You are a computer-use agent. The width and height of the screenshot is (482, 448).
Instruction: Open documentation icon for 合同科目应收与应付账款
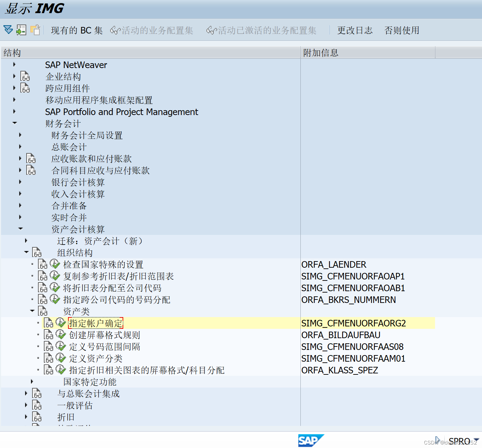click(x=31, y=170)
